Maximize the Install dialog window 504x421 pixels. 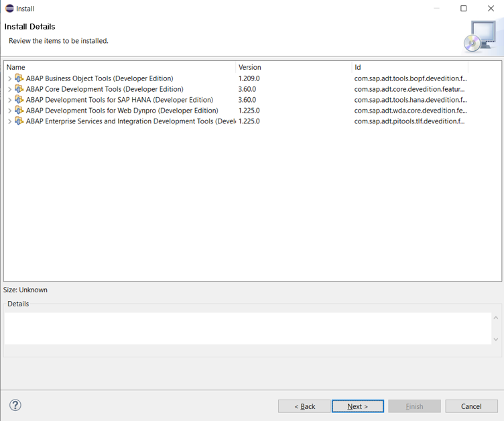click(x=464, y=8)
